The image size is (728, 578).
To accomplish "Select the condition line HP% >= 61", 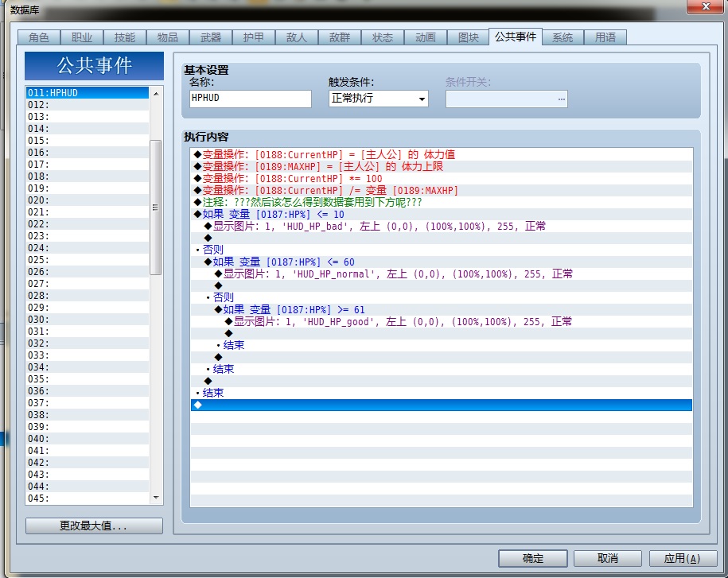I will 442,310.
